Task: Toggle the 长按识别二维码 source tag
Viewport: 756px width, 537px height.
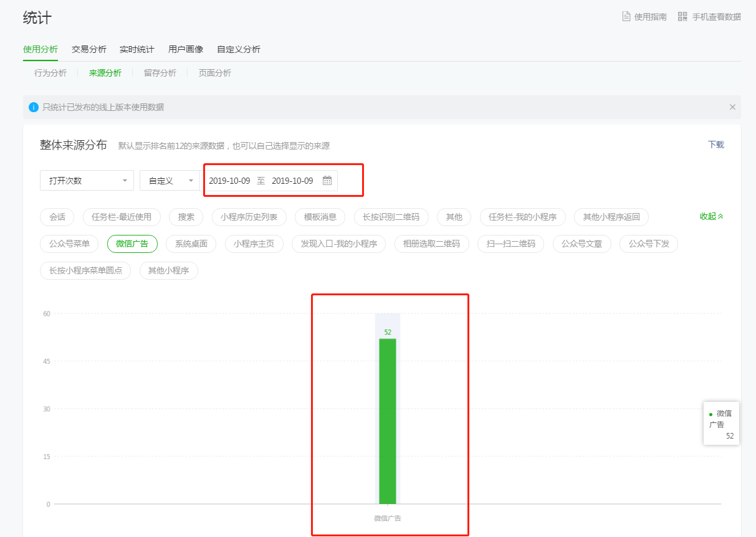Action: [391, 217]
